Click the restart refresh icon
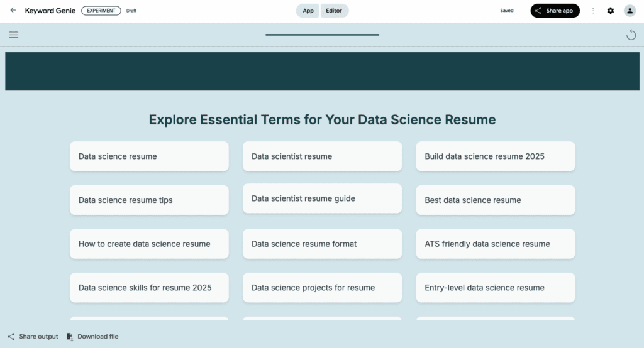Screen dimensions: 644x348 [631, 35]
